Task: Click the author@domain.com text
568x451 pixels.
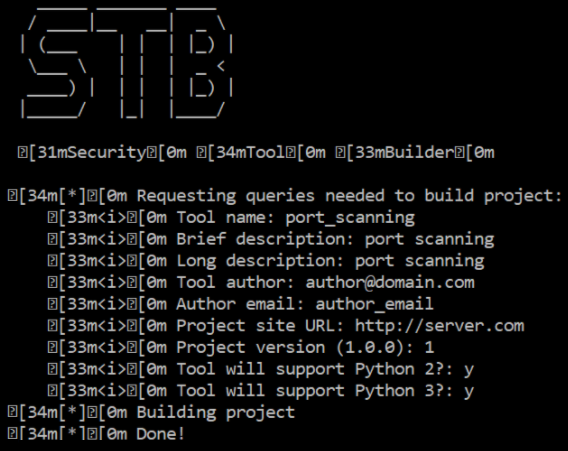Action: [x=390, y=283]
